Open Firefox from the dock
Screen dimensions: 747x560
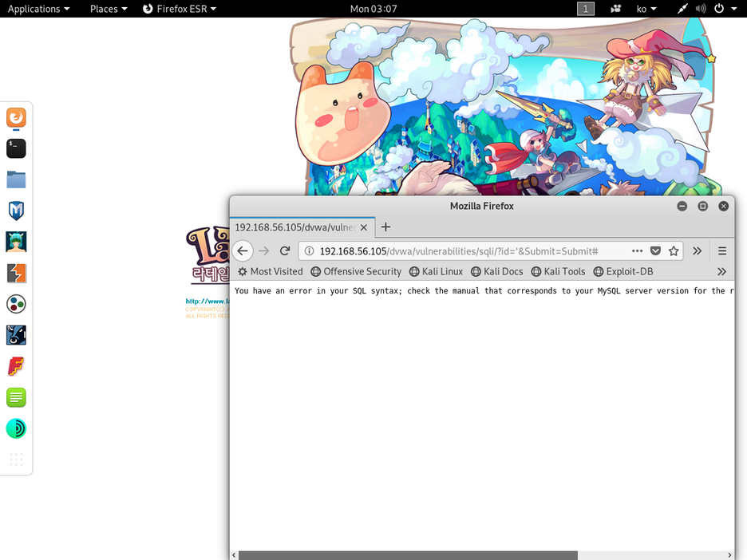tap(16, 117)
